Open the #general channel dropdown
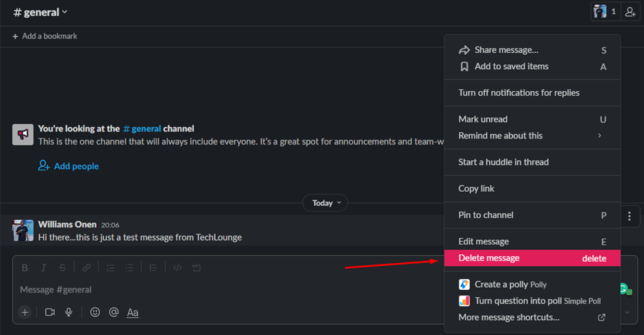 [x=40, y=12]
